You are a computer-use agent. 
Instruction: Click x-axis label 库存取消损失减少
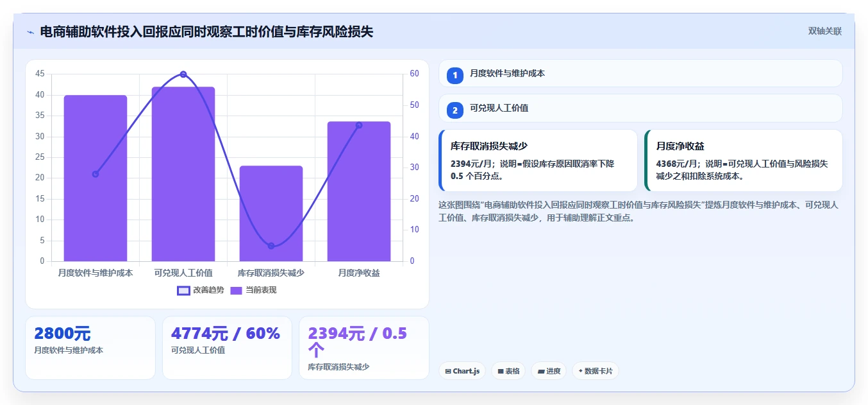pyautogui.click(x=271, y=273)
